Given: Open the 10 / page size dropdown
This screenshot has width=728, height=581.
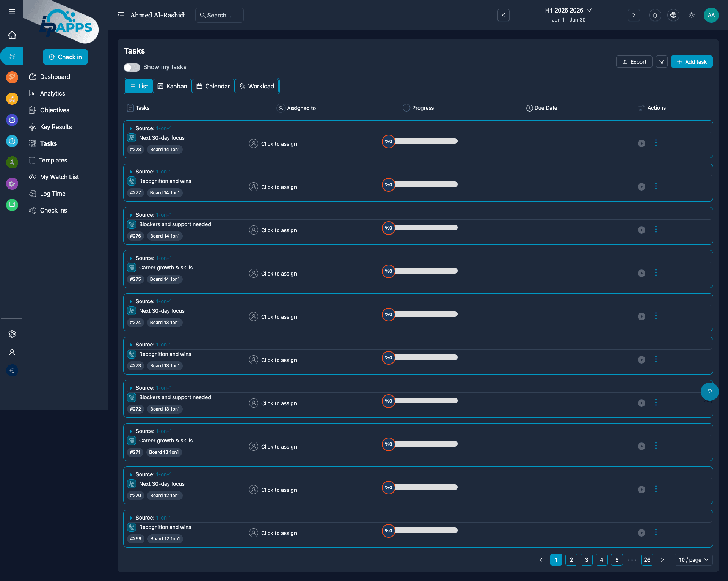Looking at the screenshot, I should click(x=693, y=560).
